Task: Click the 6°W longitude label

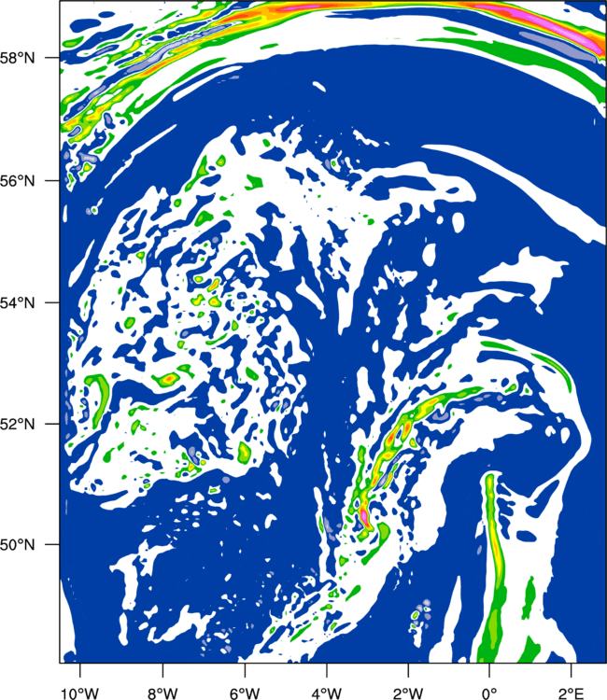Action: coord(245,693)
